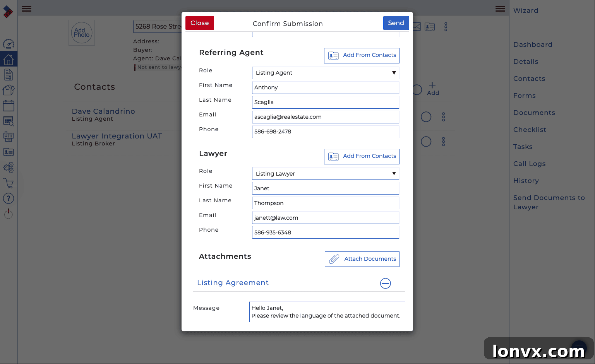Image resolution: width=595 pixels, height=364 pixels.
Task: Open the contact card icon in left sidebar
Action: (9, 152)
